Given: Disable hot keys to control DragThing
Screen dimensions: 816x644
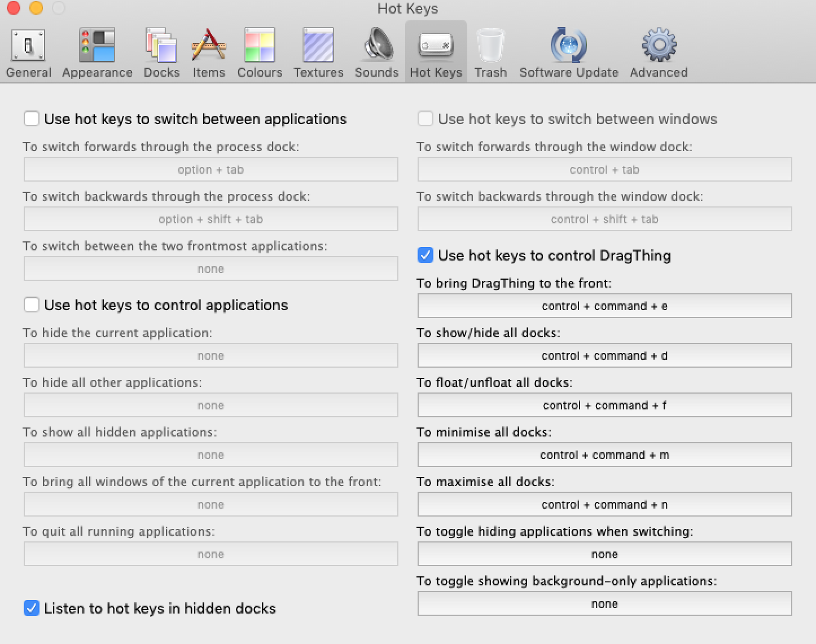Looking at the screenshot, I should 425,255.
